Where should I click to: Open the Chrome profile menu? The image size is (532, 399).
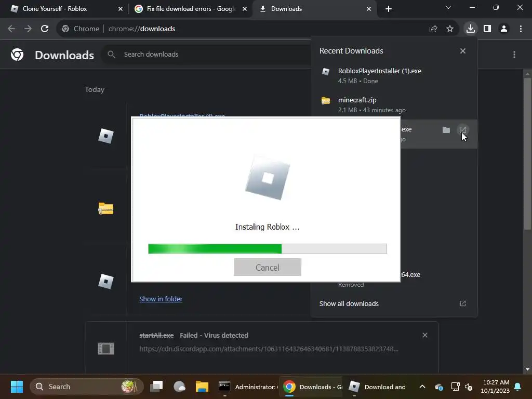pyautogui.click(x=504, y=29)
